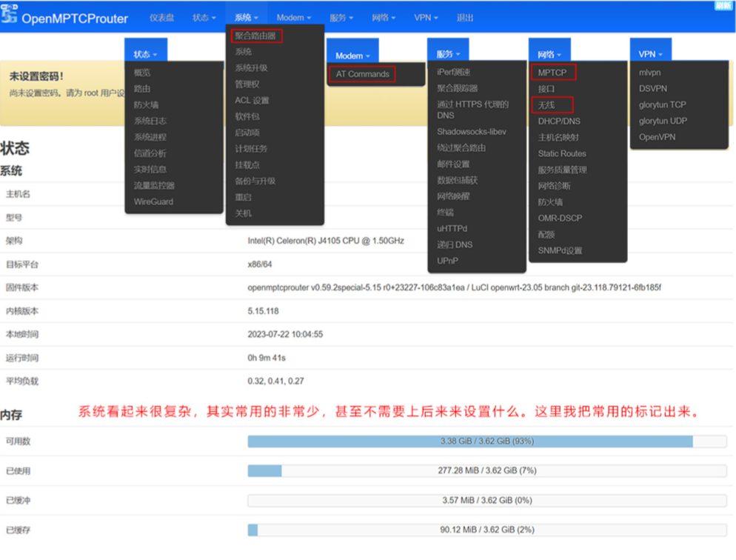Open 实时信息 menu entry
Screen dimensions: 736x560
pos(150,170)
